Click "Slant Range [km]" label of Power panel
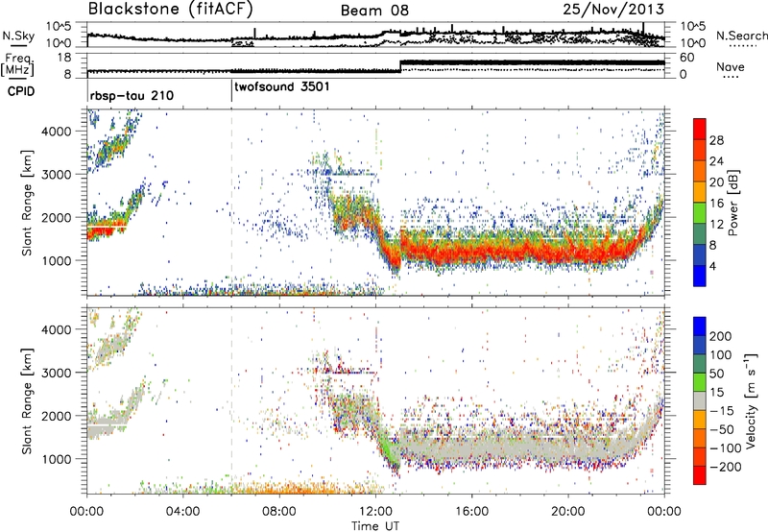 click(x=27, y=203)
